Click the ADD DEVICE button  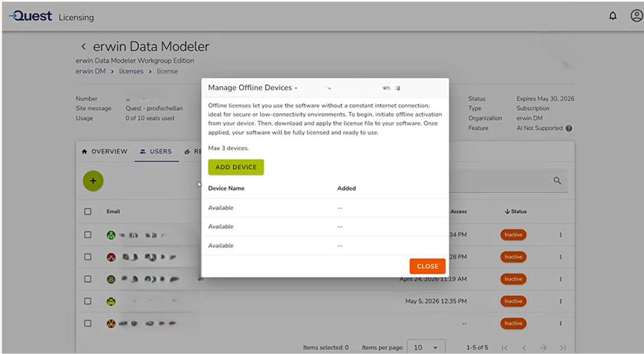[x=236, y=167]
